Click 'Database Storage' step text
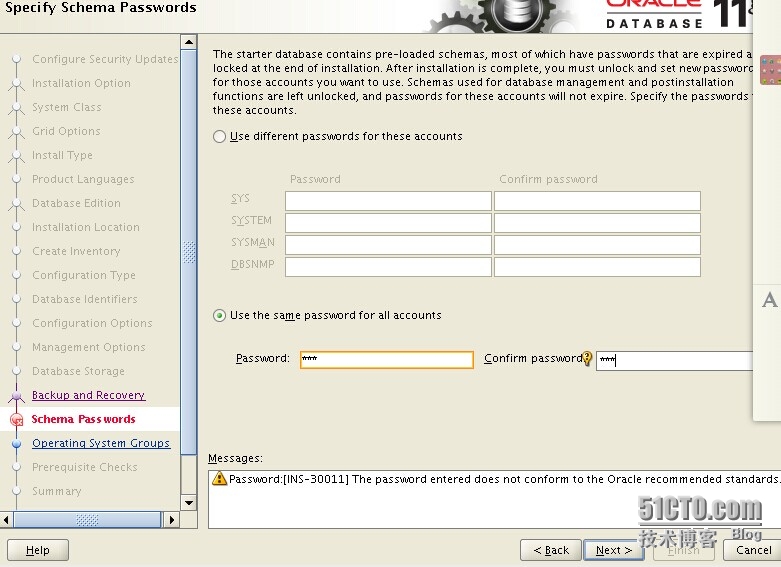This screenshot has width=781, height=567. [78, 371]
